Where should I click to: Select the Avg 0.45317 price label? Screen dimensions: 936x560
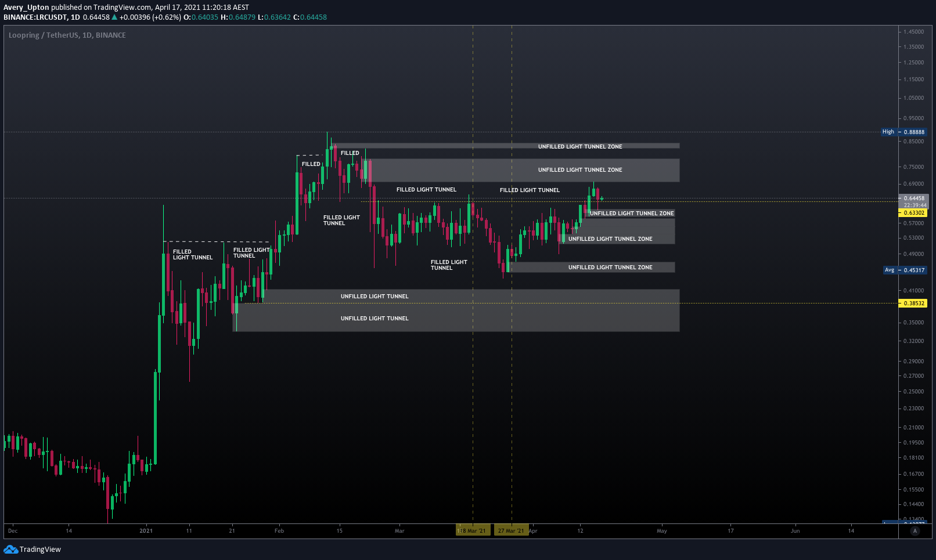pos(905,270)
